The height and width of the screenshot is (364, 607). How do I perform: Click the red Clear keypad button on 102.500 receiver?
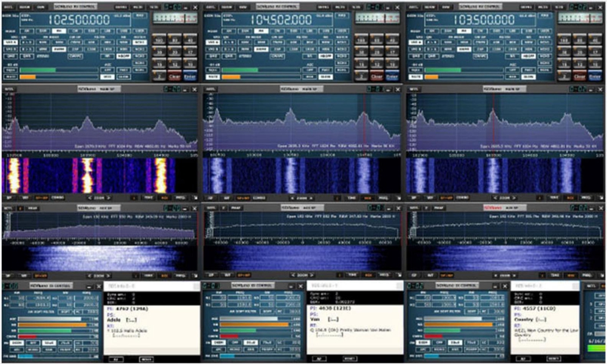click(174, 76)
